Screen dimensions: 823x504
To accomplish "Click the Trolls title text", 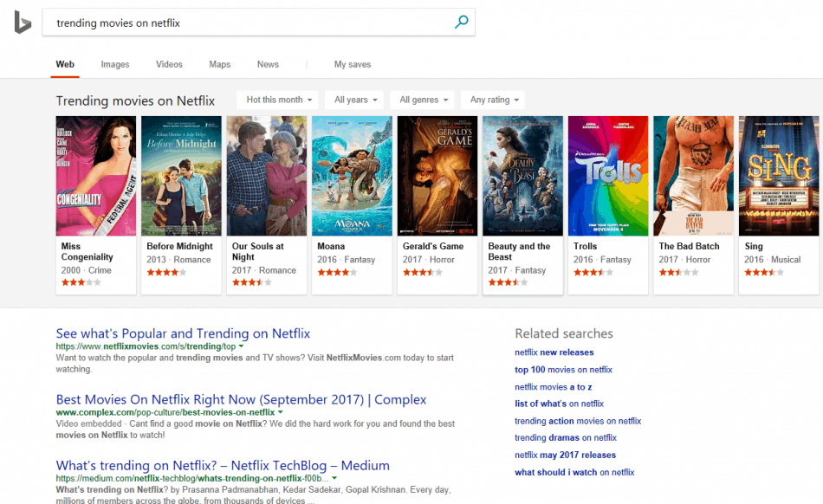I will pyautogui.click(x=586, y=246).
